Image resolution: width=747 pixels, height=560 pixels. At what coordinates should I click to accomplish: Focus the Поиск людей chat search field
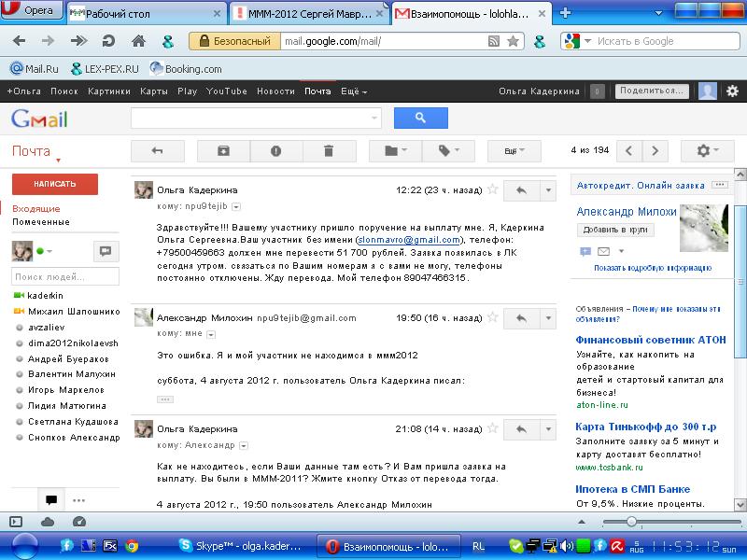coord(65,276)
